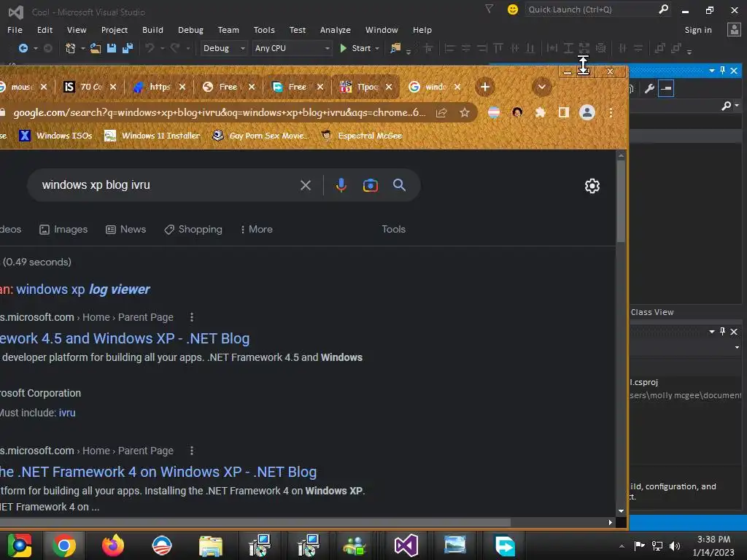Click the Save All icon in toolbar
Image resolution: width=747 pixels, height=560 pixels.
pyautogui.click(x=128, y=48)
